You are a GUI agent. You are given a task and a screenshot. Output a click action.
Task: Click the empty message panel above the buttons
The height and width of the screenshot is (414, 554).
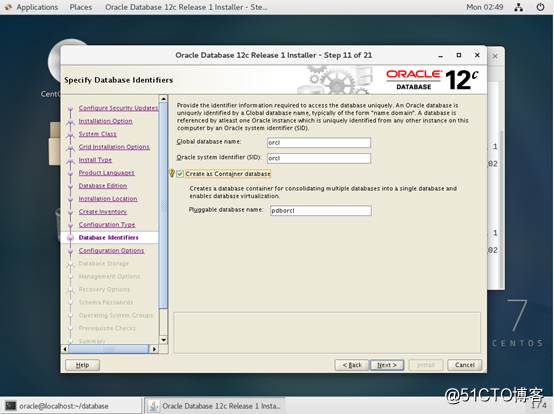tap(327, 332)
